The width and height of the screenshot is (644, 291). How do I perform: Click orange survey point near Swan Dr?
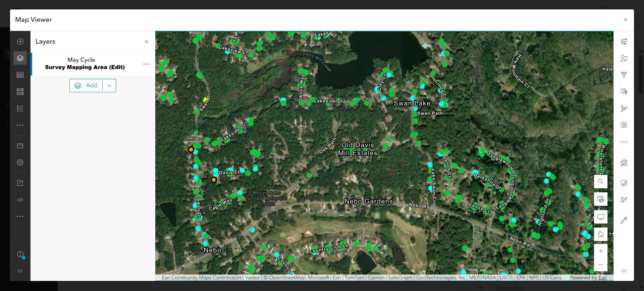coord(191,149)
